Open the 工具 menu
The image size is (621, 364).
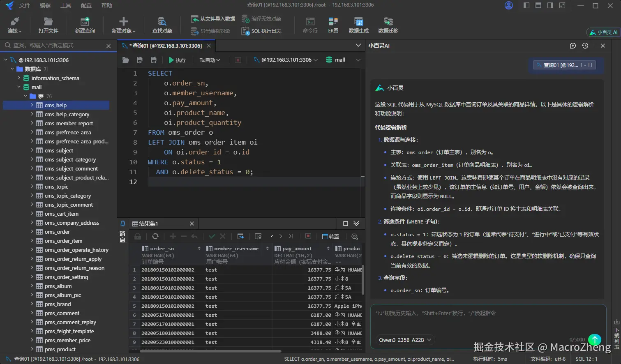click(66, 5)
